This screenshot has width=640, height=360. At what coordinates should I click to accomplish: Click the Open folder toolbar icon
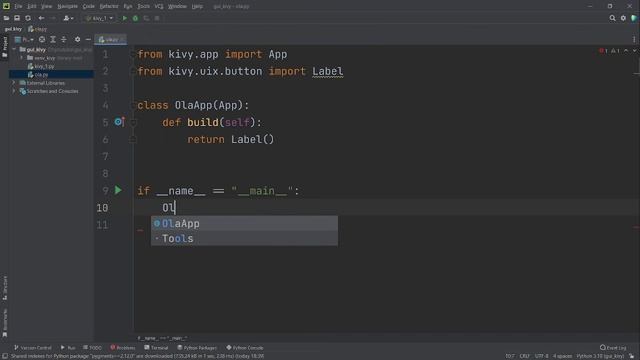click(x=6, y=18)
